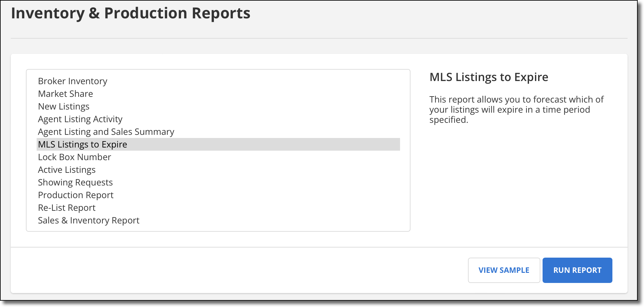644x307 pixels.
Task: Click the MLS Listings to Expire heading
Action: (x=489, y=77)
